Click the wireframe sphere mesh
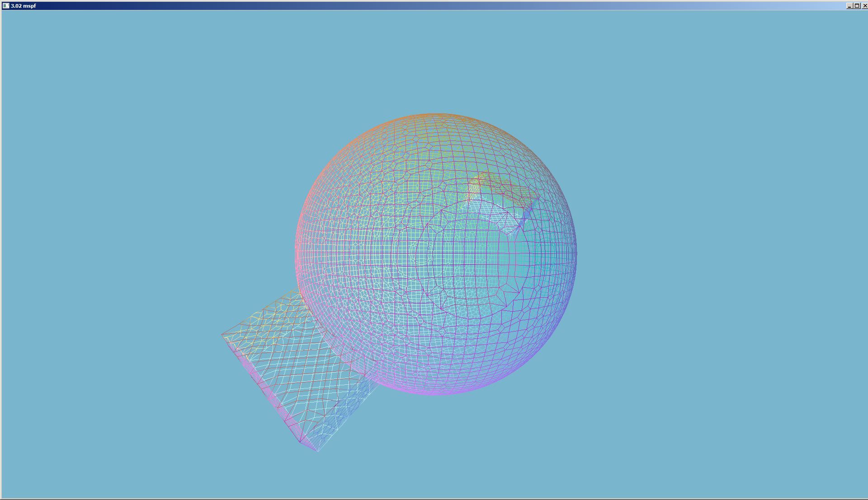The height and width of the screenshot is (500, 868). coord(436,254)
